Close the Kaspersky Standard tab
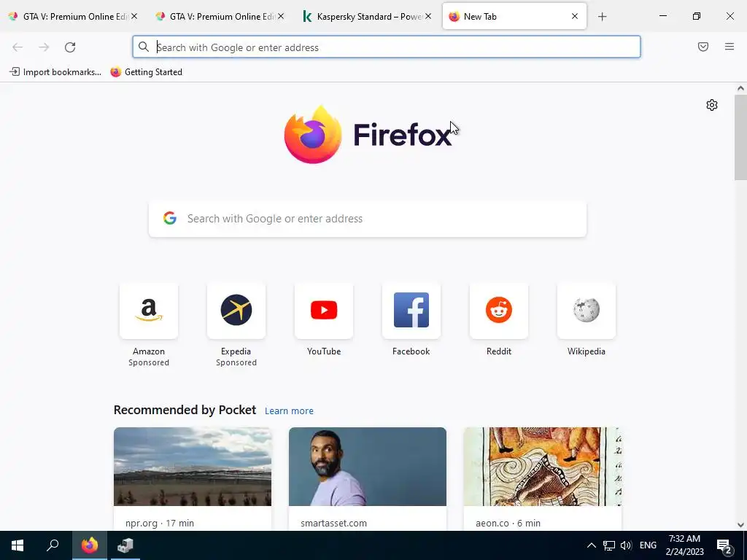Viewport: 747px width, 560px height. 428,17
